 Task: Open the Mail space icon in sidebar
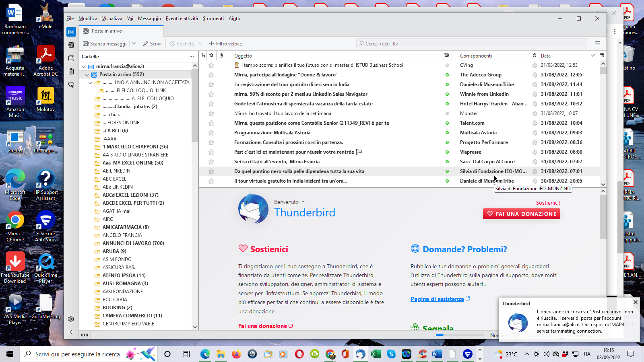[x=71, y=32]
